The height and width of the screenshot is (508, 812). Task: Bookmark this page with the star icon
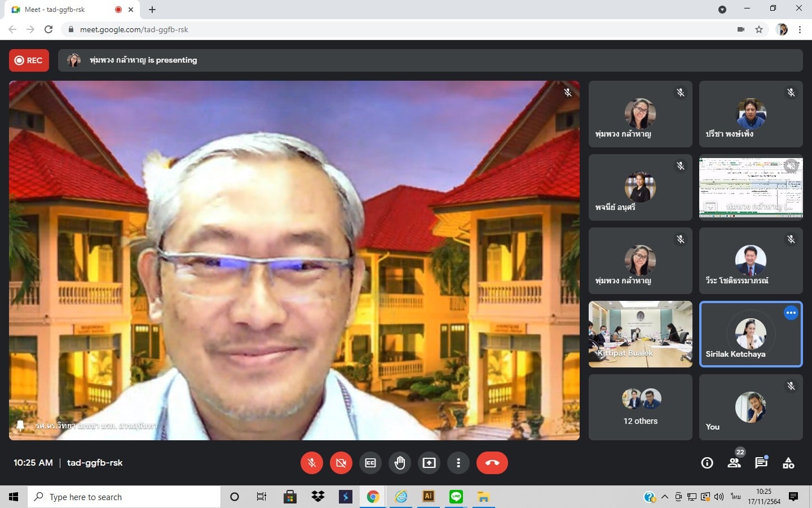tap(759, 29)
